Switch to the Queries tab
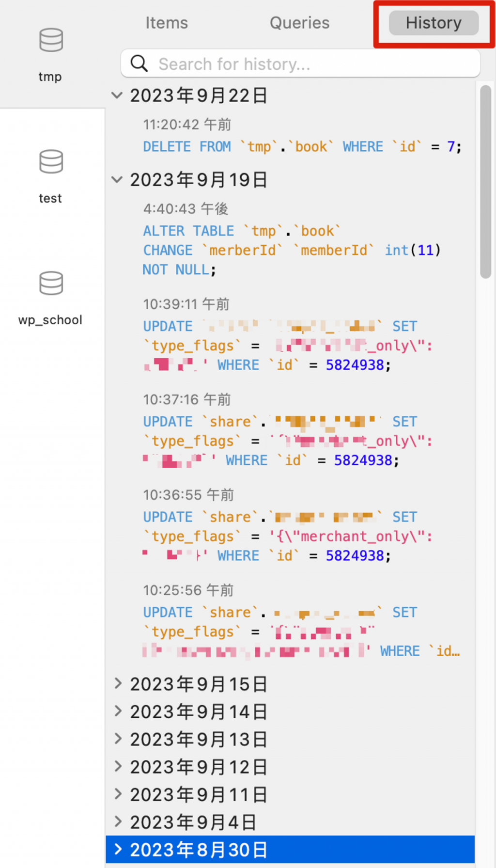 click(x=299, y=23)
